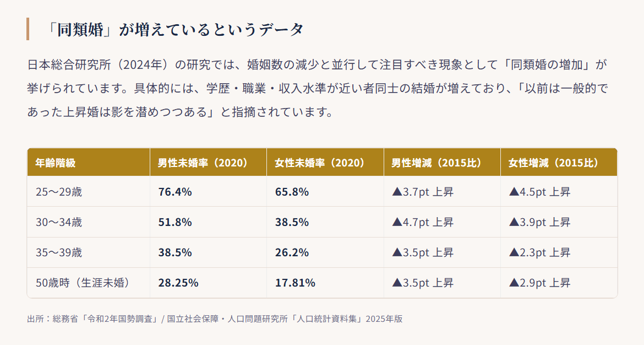
Task: Click the paragraph mentioning 日本総合研究所（2024年）
Action: coord(317,88)
